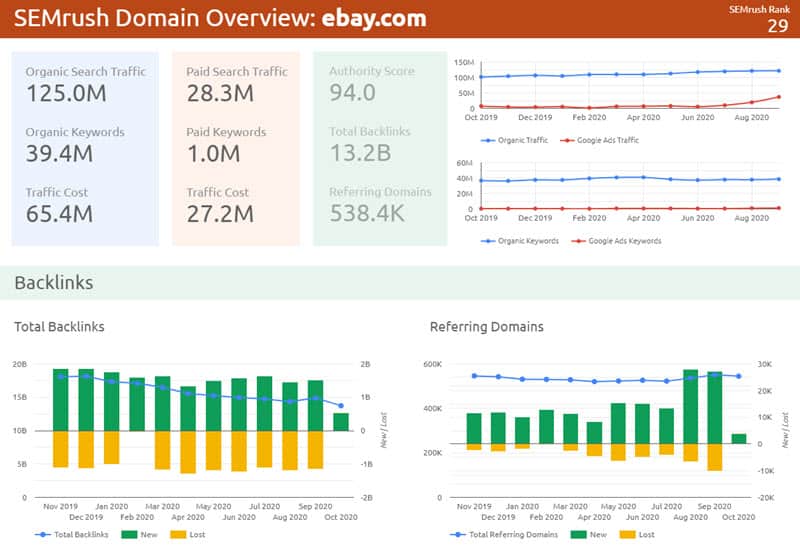The width and height of the screenshot is (800, 548).
Task: Click the Organic Traffic legend marker
Action: [486, 141]
